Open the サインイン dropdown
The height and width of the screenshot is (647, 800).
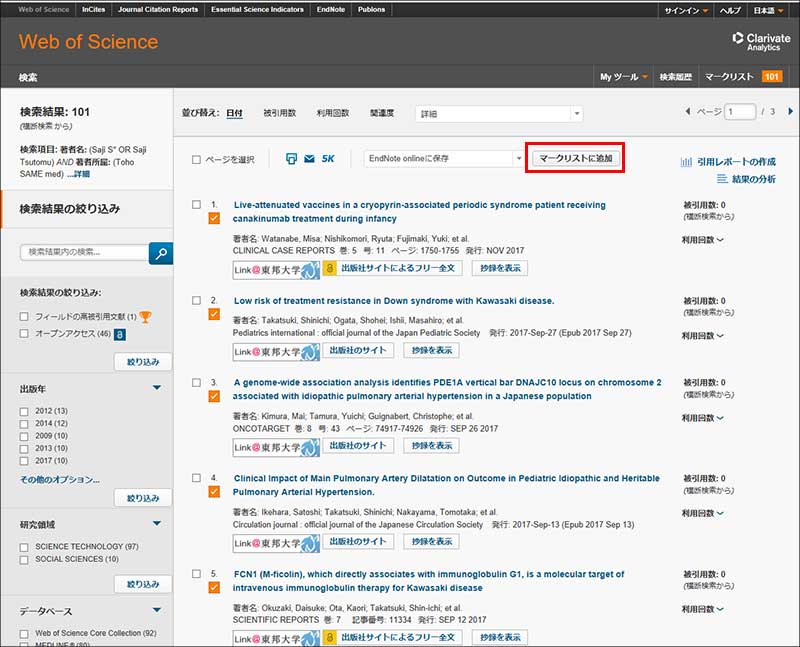coord(686,10)
